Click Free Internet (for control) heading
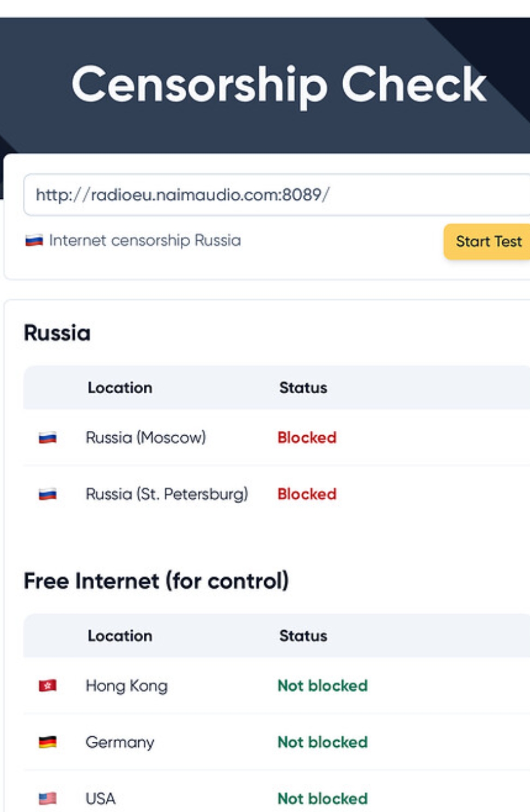530x812 pixels. pos(156,581)
